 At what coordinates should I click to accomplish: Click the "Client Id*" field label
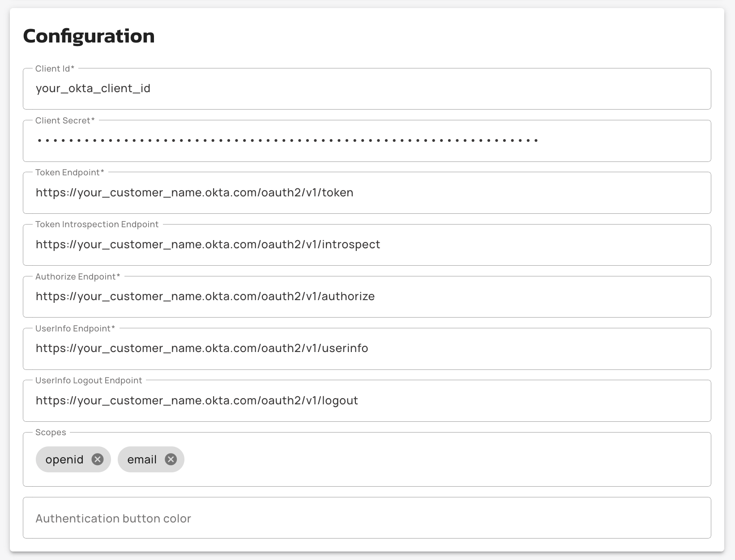[x=55, y=68]
